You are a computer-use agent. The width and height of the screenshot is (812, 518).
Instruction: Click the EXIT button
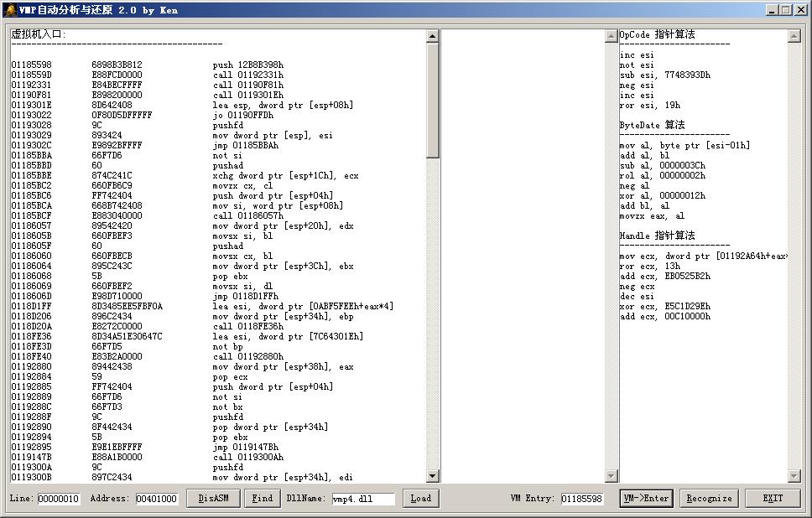772,499
